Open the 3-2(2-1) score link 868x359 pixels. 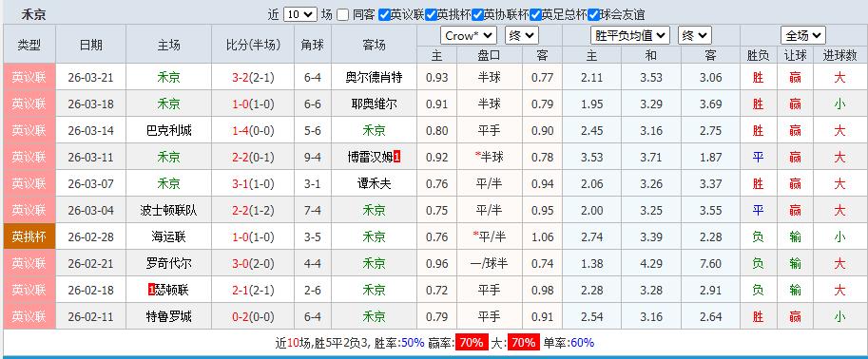253,78
